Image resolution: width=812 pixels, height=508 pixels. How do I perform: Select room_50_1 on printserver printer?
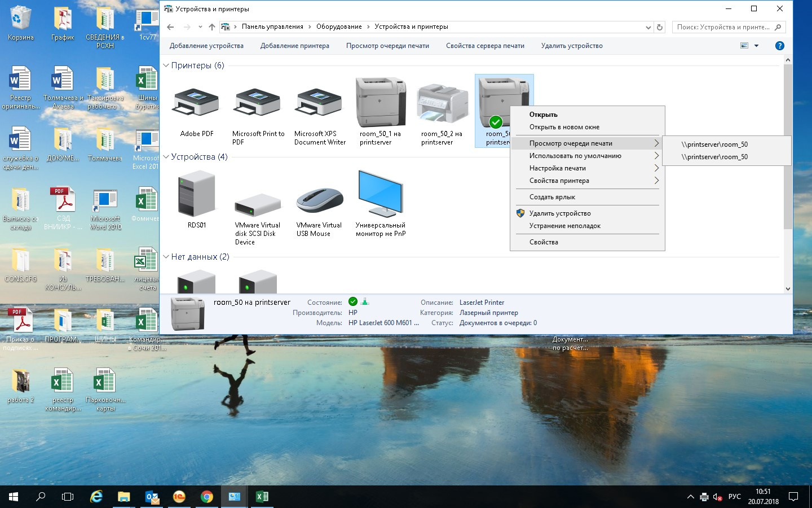click(381, 102)
